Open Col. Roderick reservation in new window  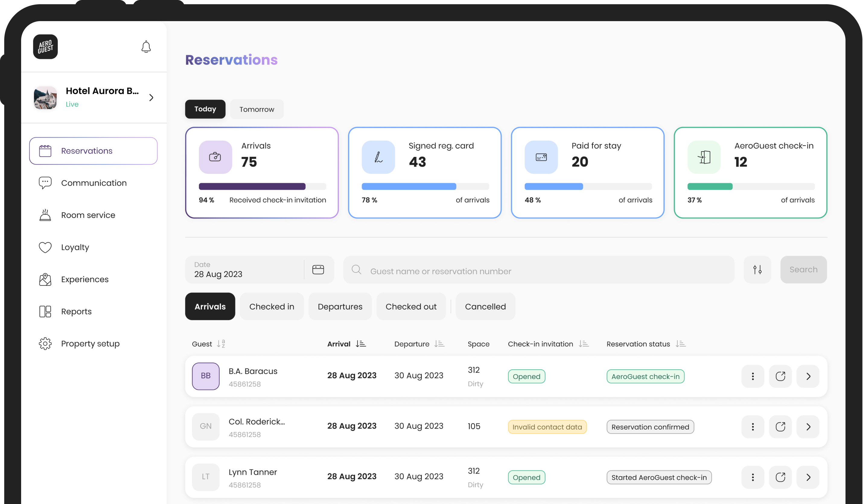780,427
